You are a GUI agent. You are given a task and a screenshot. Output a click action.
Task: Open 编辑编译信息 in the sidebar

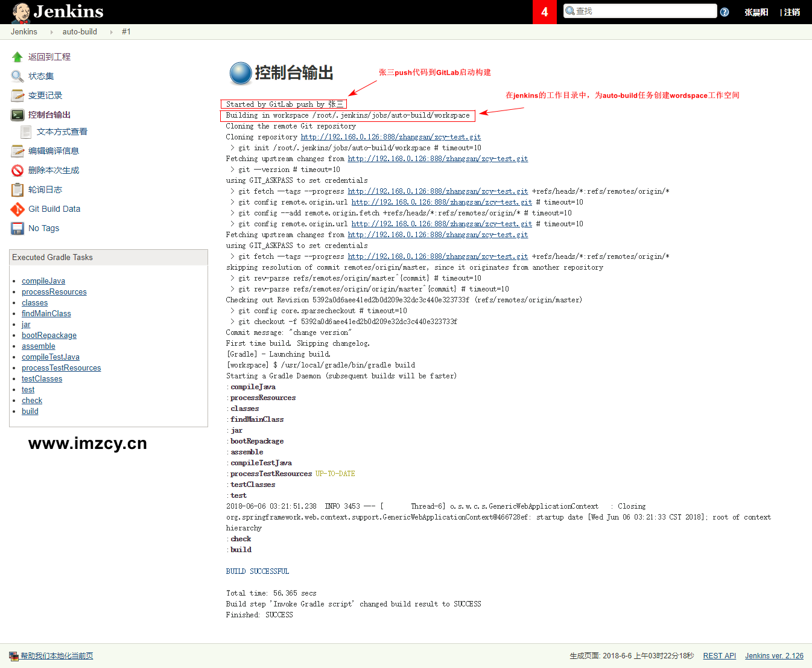tap(53, 151)
